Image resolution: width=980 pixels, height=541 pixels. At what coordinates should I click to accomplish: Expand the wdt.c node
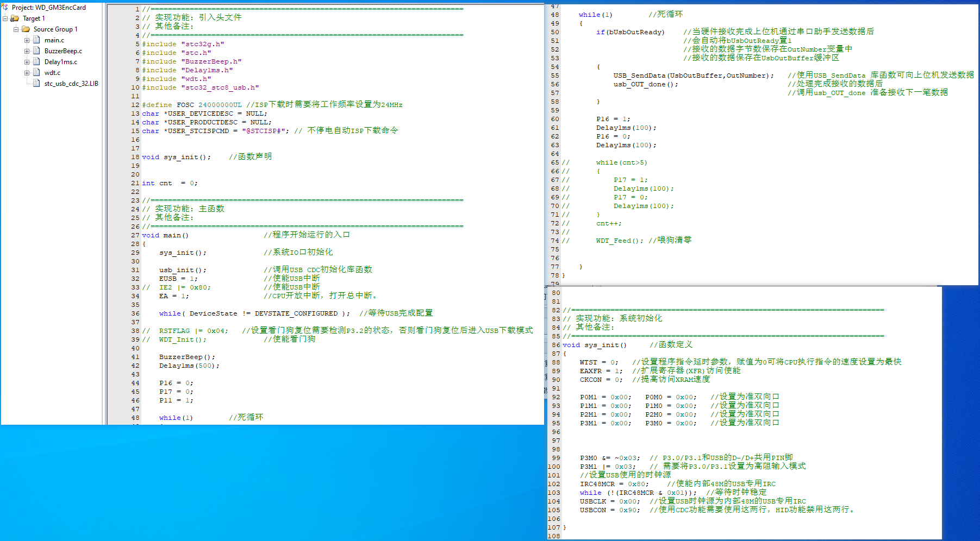pos(27,73)
